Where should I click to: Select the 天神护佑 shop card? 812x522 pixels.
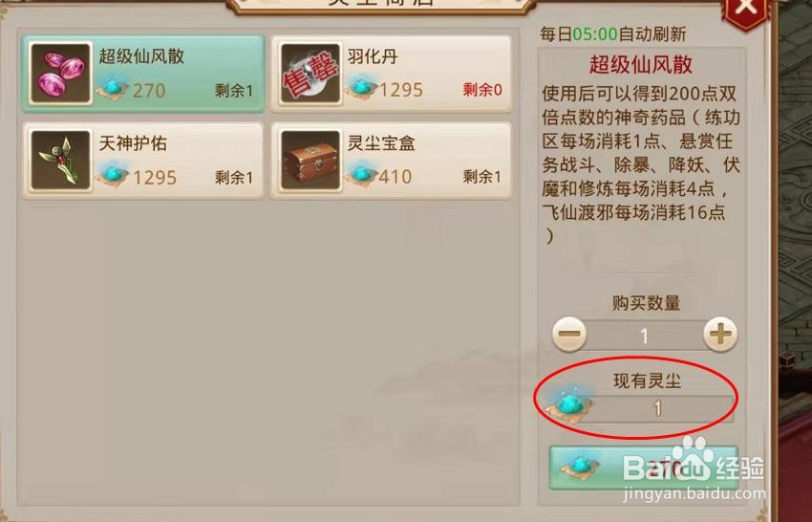(143, 161)
